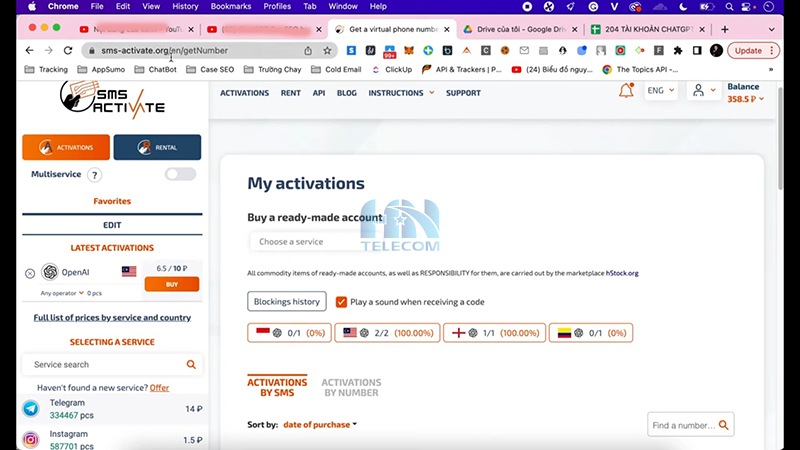Open Full list of prices link

(111, 317)
